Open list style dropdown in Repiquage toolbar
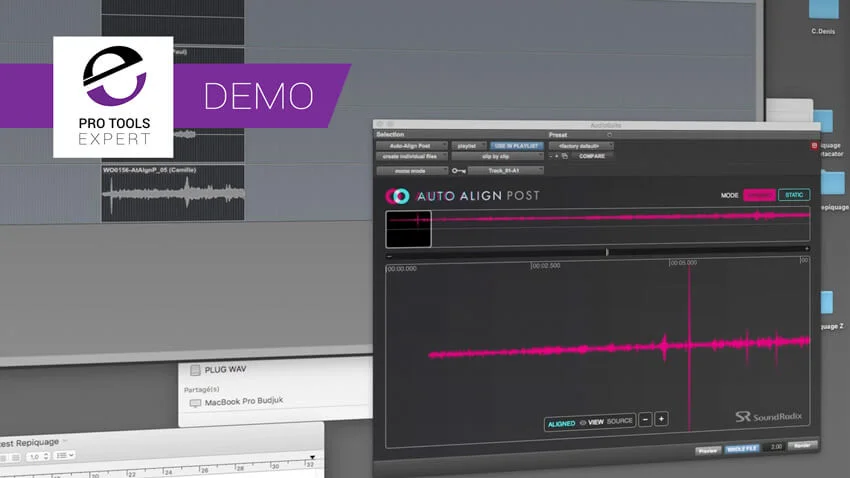This screenshot has height=478, width=850. (64, 455)
